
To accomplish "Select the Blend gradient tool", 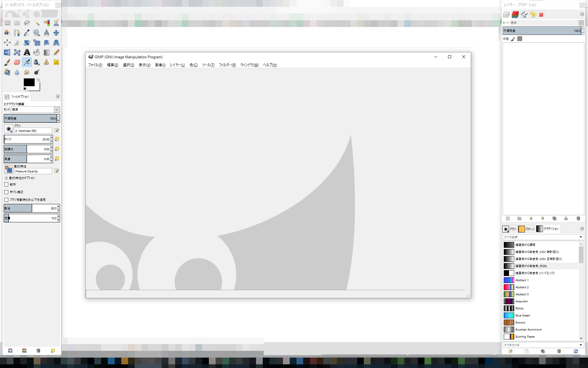I will (47, 52).
